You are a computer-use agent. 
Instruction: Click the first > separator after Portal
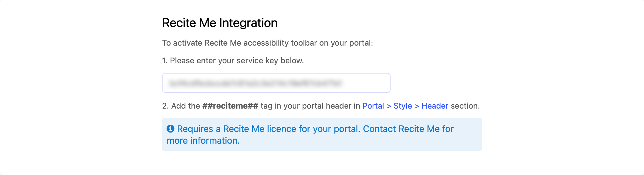coord(389,106)
